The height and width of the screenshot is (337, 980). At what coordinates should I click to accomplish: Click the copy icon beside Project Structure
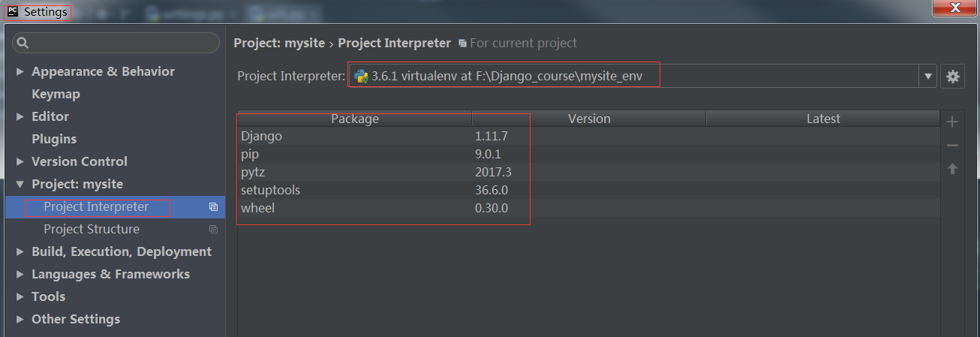pyautogui.click(x=213, y=230)
